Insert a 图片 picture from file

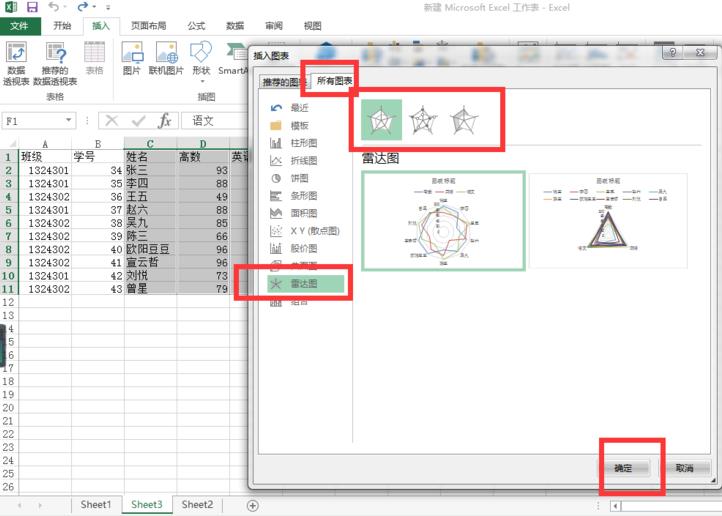(x=132, y=58)
